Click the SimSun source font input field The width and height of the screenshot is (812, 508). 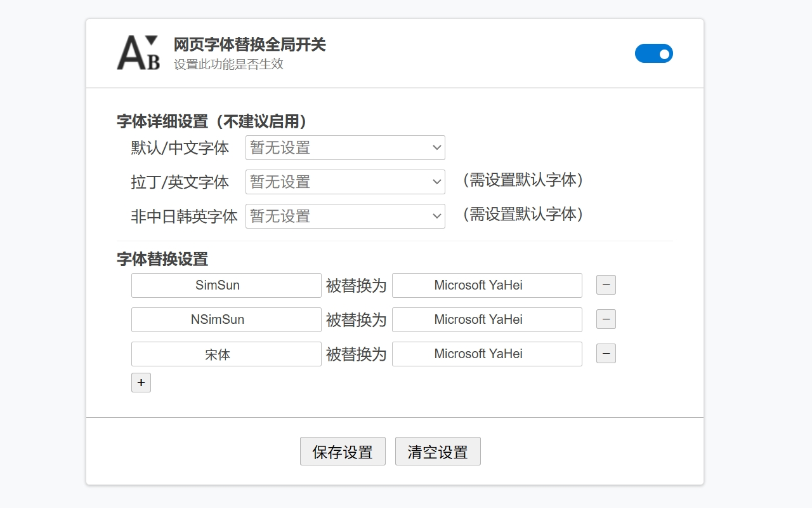coord(226,285)
